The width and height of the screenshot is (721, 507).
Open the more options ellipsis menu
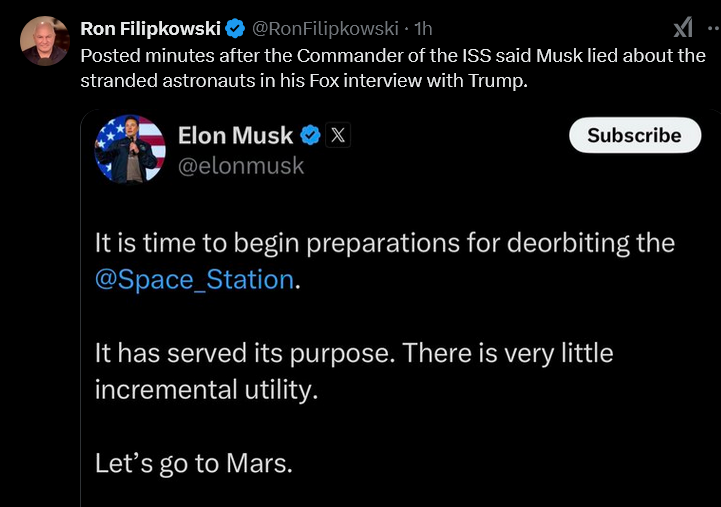tap(714, 28)
